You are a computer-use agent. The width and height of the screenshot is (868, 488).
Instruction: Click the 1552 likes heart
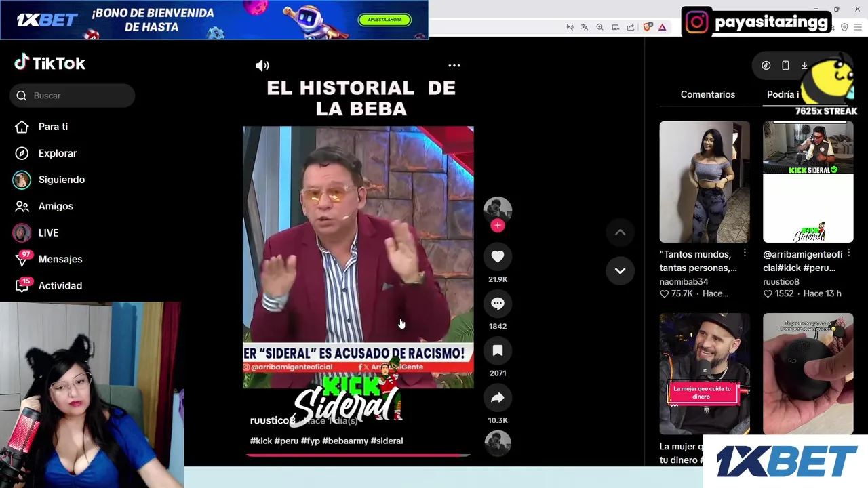(768, 293)
